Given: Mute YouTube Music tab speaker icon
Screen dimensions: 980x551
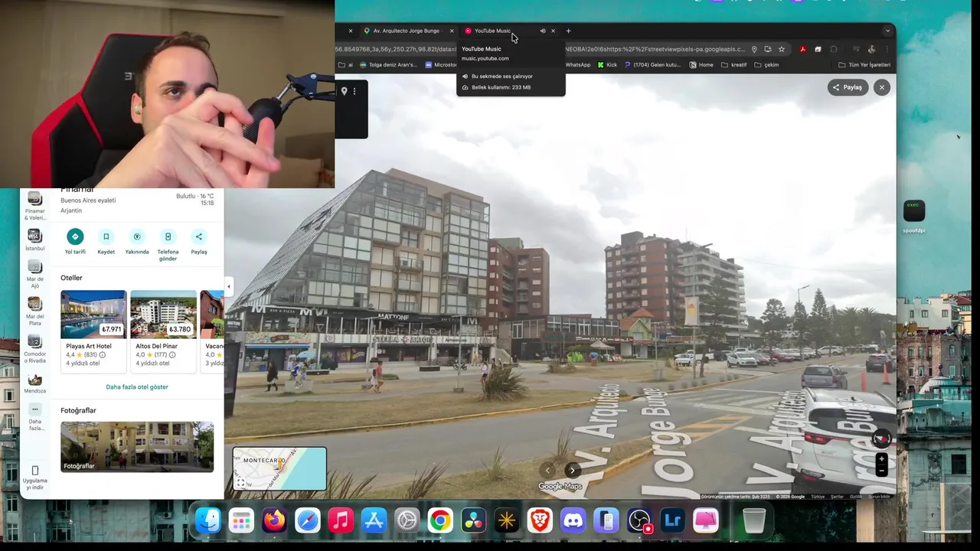Looking at the screenshot, I should pyautogui.click(x=543, y=31).
